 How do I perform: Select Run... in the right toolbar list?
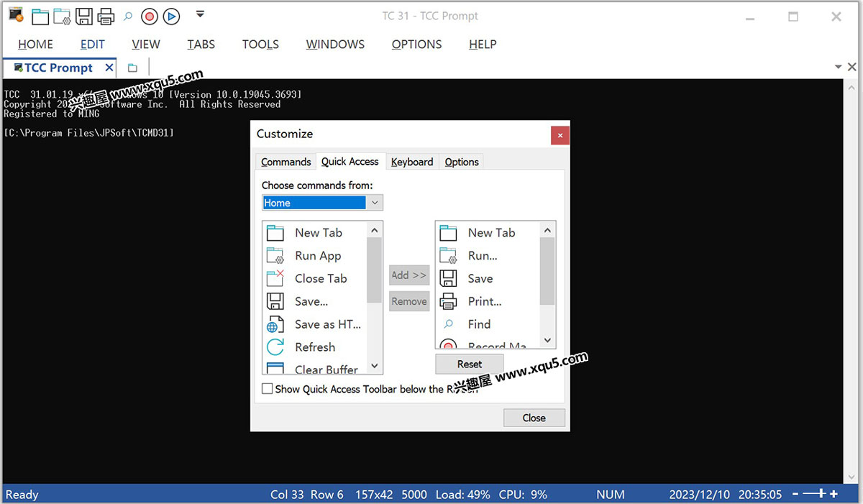coord(488,256)
